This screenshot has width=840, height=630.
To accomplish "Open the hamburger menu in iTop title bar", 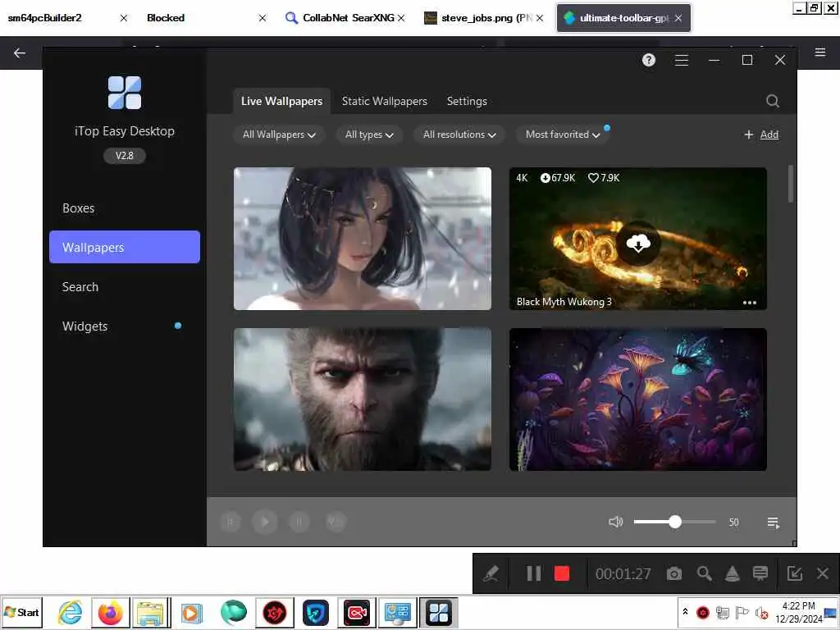I will [682, 60].
